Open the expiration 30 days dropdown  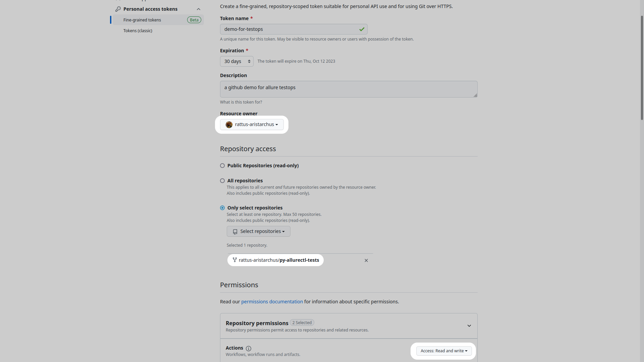236,61
